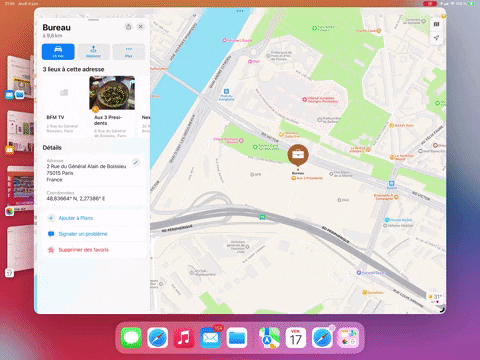Click the plus icon beside Ajouter à Plans
The image size is (480, 360).
pos(51,218)
